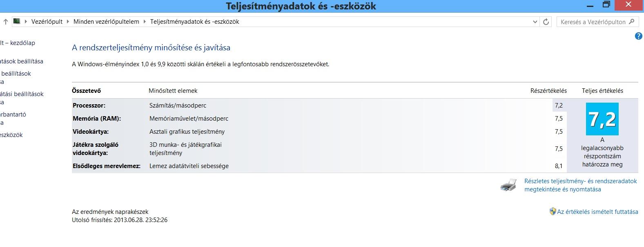
Task: Click the Memória (RAM) row label
Action: pyautogui.click(x=97, y=119)
